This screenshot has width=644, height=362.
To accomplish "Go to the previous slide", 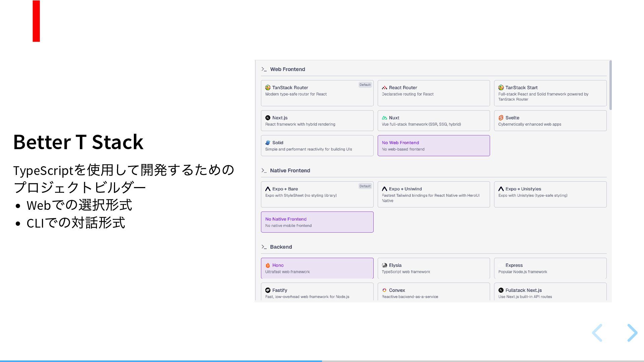I will click(597, 333).
